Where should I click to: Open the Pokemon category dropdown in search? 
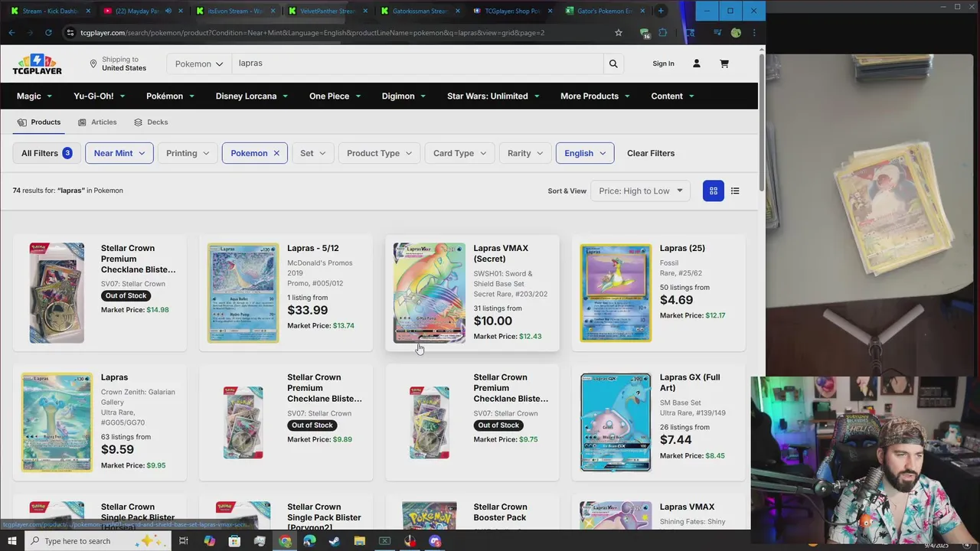(199, 64)
